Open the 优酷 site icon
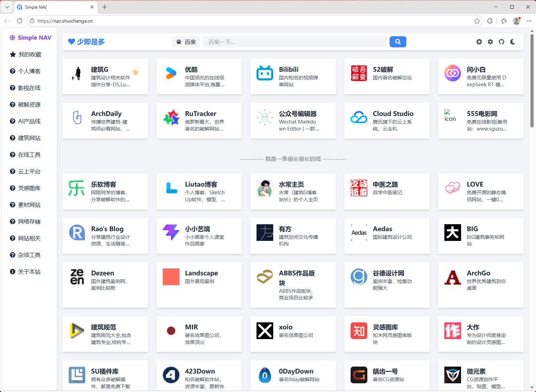The image size is (536, 392). point(171,73)
